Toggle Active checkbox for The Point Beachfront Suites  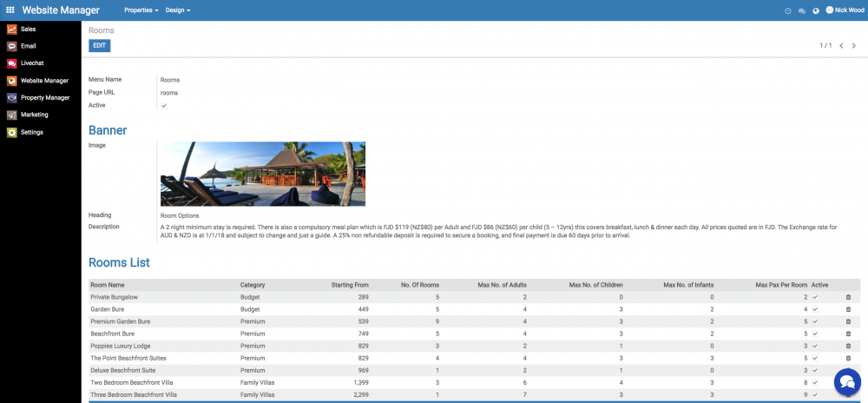coord(815,358)
